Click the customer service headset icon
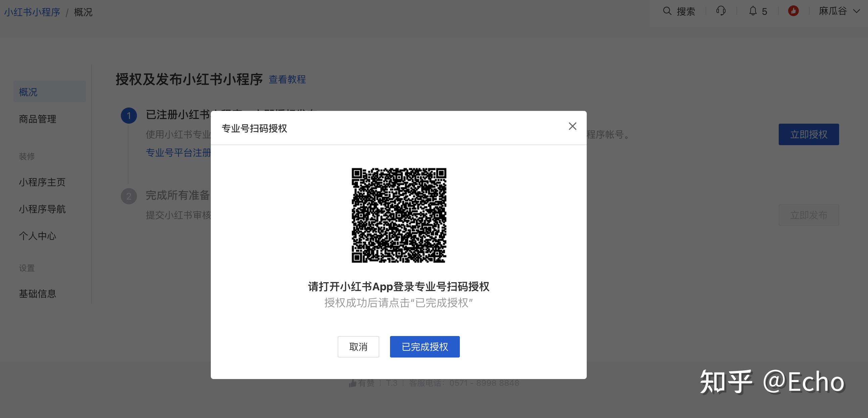The width and height of the screenshot is (868, 418). [x=721, y=11]
